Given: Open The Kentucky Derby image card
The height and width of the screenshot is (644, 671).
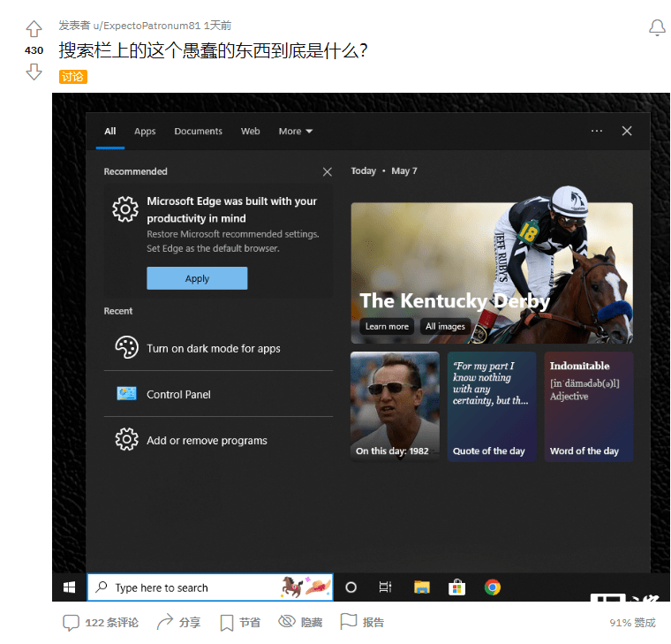Looking at the screenshot, I should 492,273.
